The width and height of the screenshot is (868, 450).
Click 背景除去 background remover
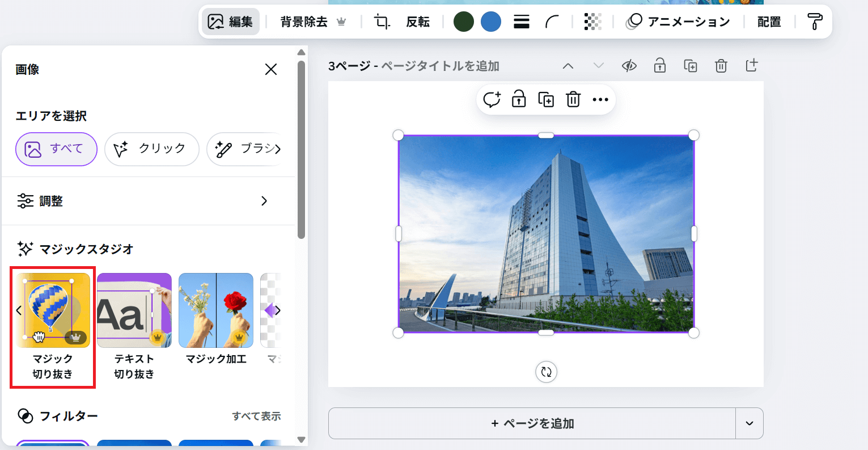pos(304,22)
